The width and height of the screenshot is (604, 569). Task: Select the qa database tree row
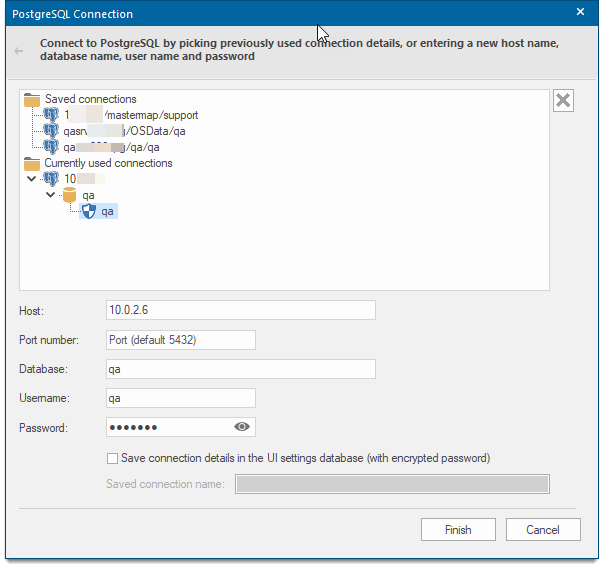(88, 195)
